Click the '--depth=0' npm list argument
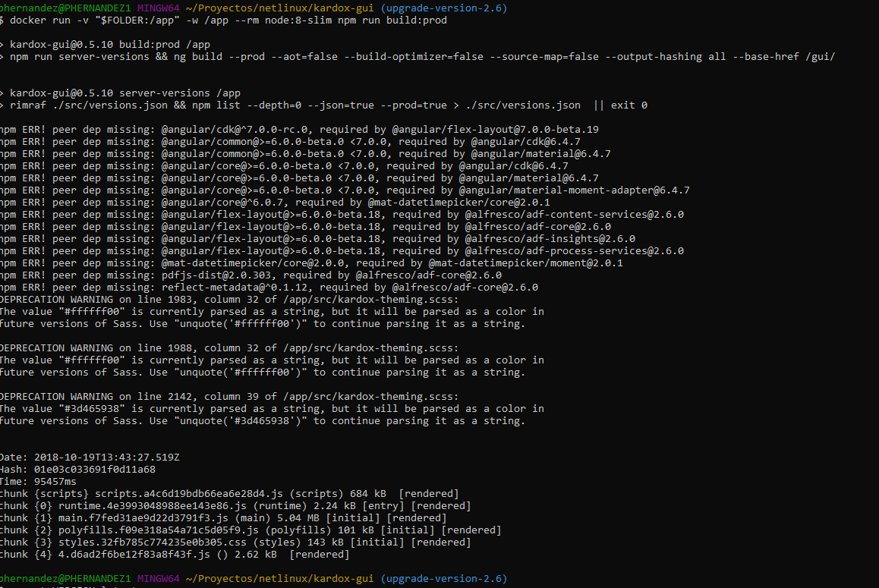 [x=274, y=105]
